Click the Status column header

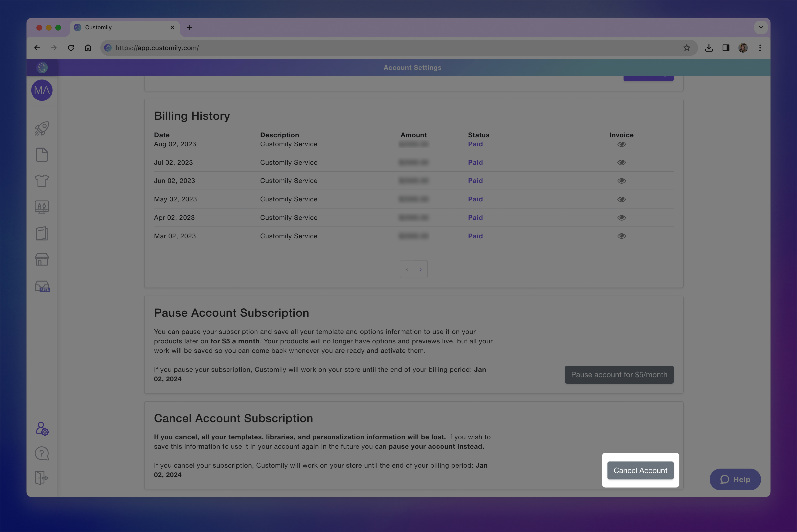tap(479, 135)
